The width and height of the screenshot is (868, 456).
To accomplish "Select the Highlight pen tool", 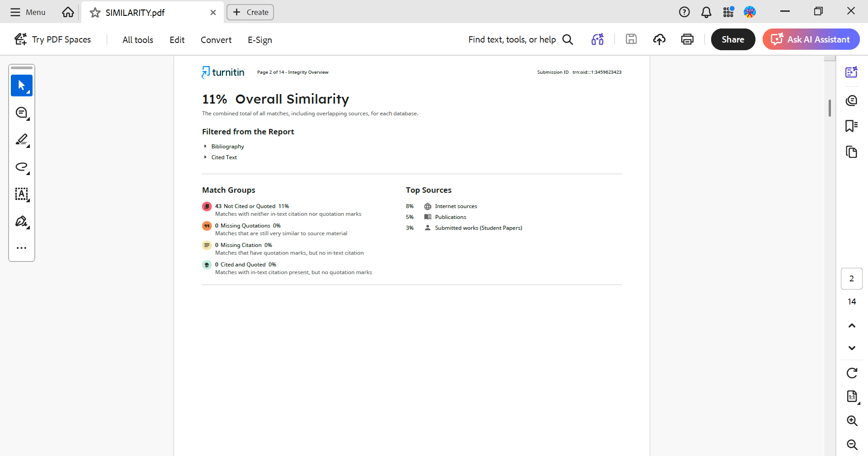I will pos(21,140).
